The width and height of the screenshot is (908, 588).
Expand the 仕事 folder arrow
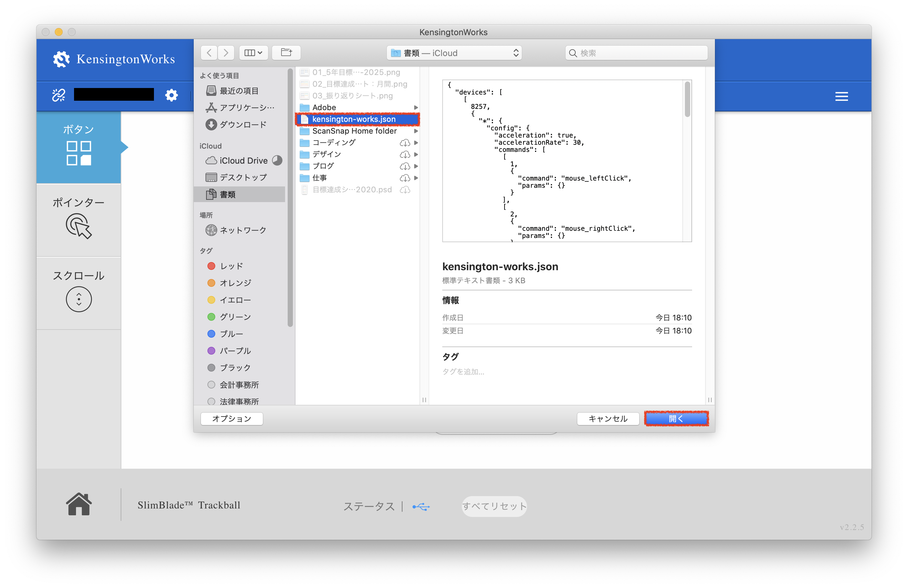[416, 178]
